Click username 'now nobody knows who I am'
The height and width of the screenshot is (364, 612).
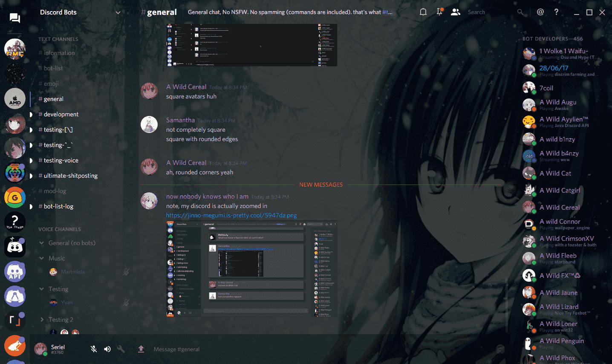click(x=207, y=196)
